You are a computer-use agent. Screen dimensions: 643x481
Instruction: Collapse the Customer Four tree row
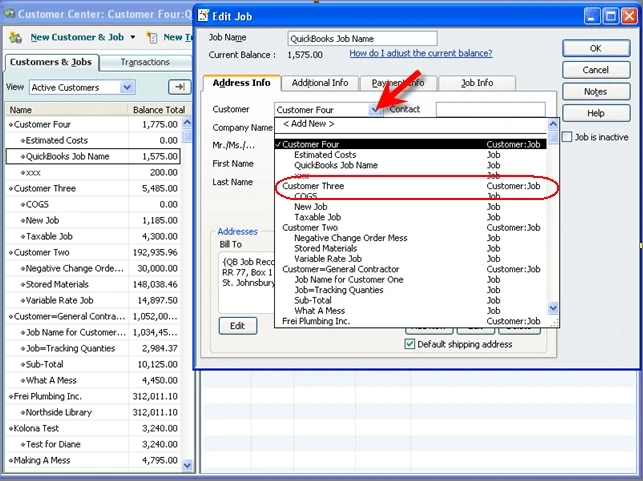[x=11, y=124]
